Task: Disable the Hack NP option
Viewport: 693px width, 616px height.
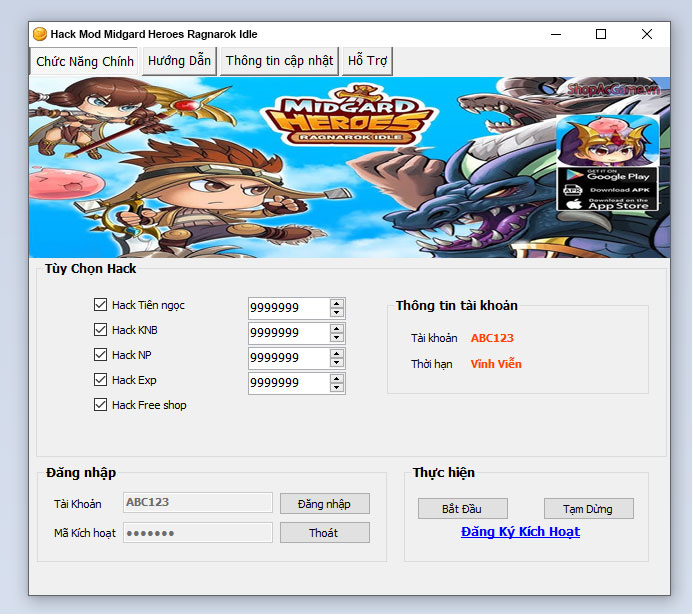Action: [x=100, y=354]
